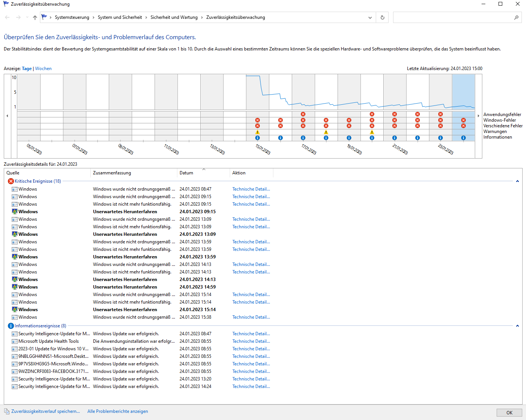The width and height of the screenshot is (526, 420).
Task: Open the chevron after System und Sicherheit breadcrumb
Action: pos(146,17)
